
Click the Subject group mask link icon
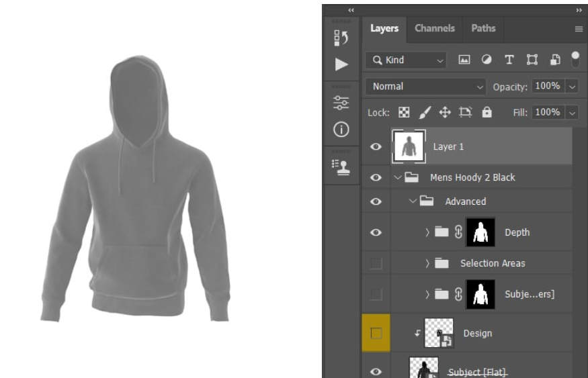458,294
